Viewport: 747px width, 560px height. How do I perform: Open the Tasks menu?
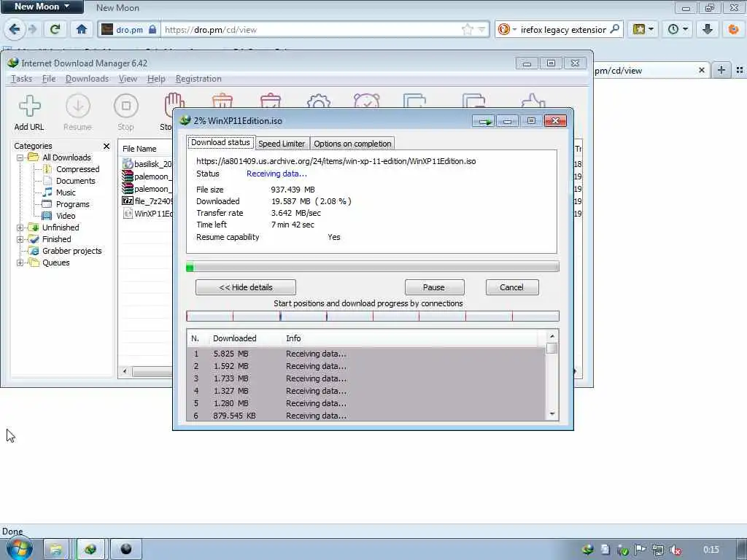[21, 79]
